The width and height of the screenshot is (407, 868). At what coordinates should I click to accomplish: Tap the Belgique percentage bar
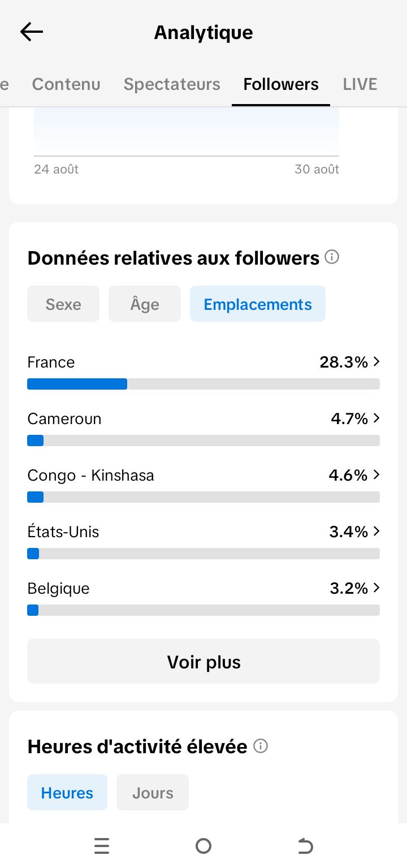tap(203, 610)
